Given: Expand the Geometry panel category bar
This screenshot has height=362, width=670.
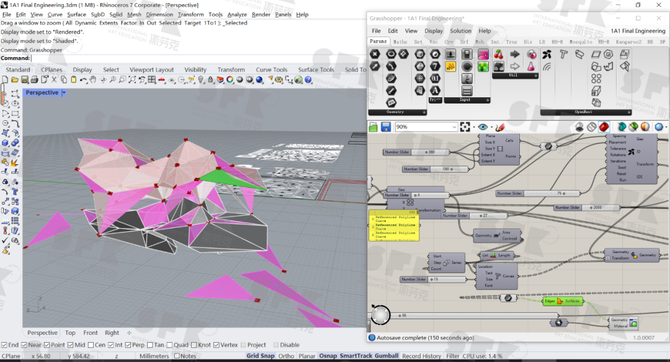Looking at the screenshot, I should point(397,112).
